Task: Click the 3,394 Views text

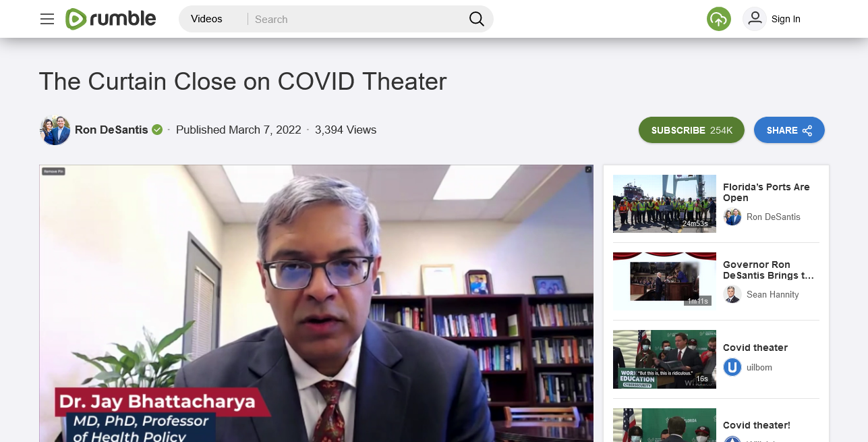Action: point(346,130)
